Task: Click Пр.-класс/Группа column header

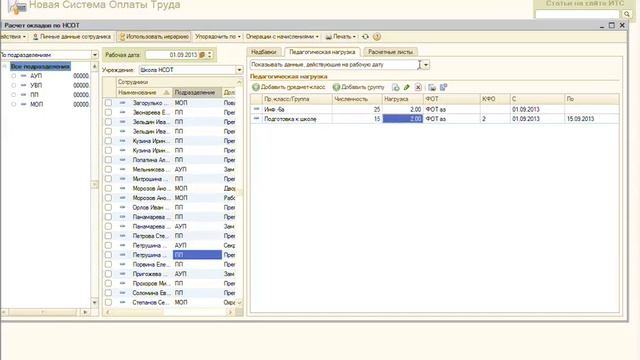Action: (x=297, y=99)
